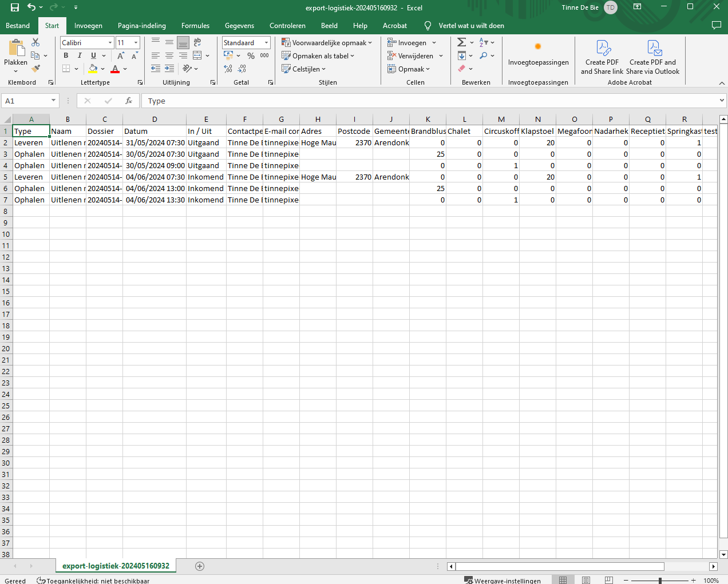Image resolution: width=728 pixels, height=584 pixels.
Task: Click the percent style icon
Action: click(251, 55)
